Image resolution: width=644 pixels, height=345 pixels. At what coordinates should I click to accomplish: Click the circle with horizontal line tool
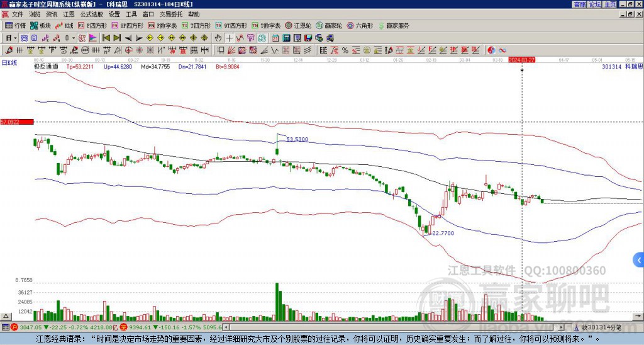[x=85, y=50]
